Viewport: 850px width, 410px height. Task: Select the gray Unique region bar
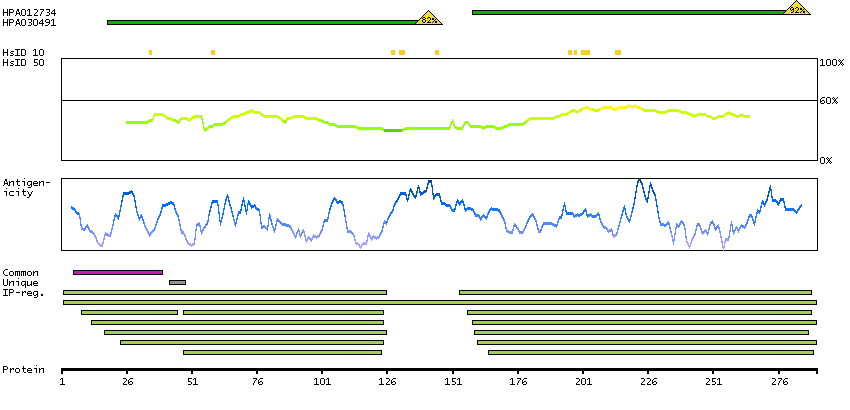(x=177, y=282)
